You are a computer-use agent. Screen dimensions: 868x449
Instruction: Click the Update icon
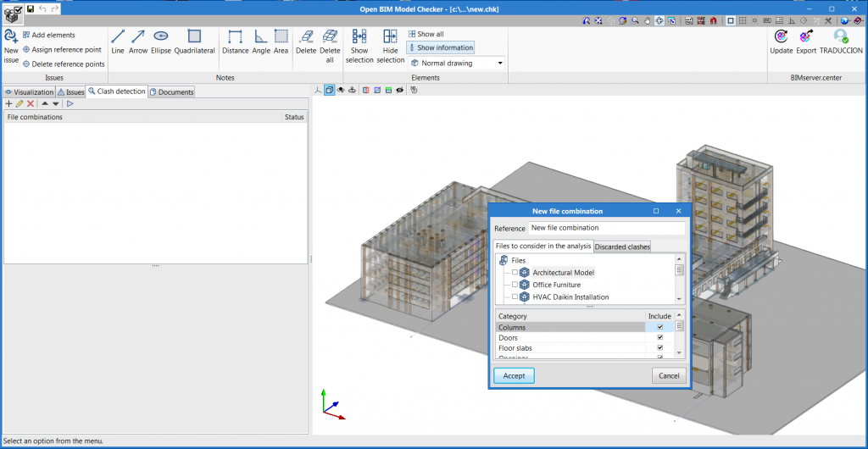tap(781, 41)
